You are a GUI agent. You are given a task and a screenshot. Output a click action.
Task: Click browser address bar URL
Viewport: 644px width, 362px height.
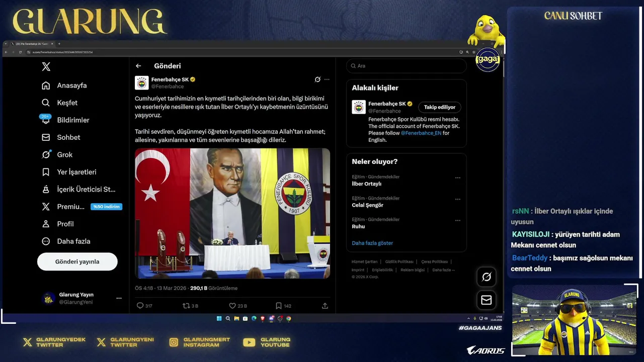click(x=62, y=52)
